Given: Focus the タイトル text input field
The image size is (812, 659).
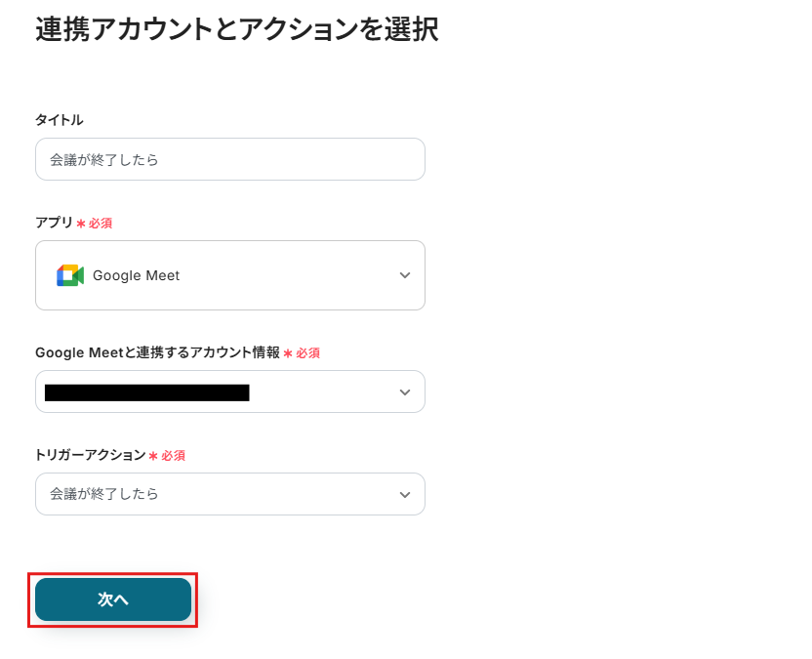Looking at the screenshot, I should (230, 159).
